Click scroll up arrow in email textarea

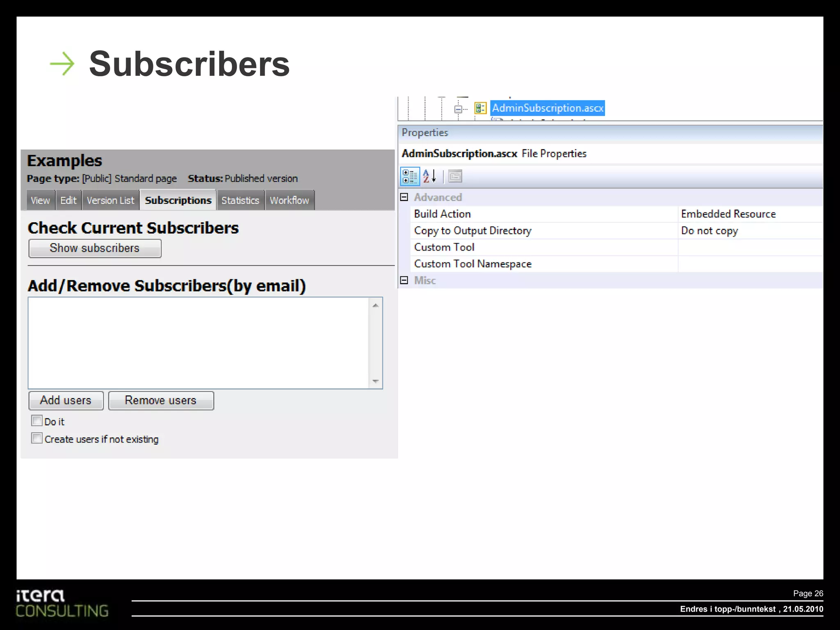(375, 306)
